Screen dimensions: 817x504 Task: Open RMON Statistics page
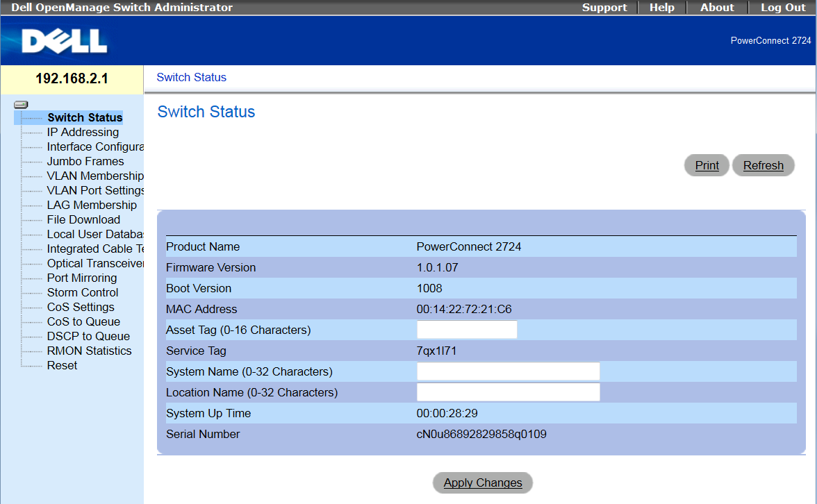coord(89,351)
